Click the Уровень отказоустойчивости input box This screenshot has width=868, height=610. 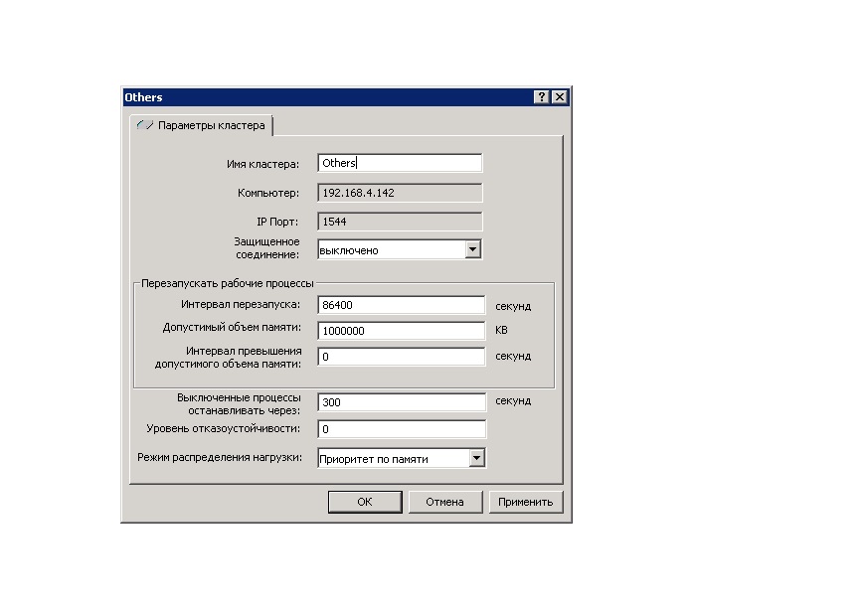click(x=401, y=429)
